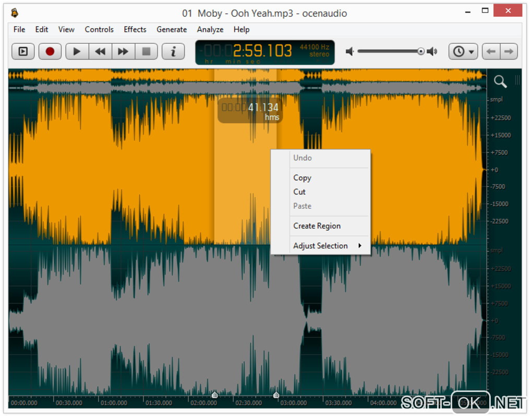This screenshot has height=416, width=532.
Task: Click the mute speaker icon
Action: pyautogui.click(x=350, y=52)
